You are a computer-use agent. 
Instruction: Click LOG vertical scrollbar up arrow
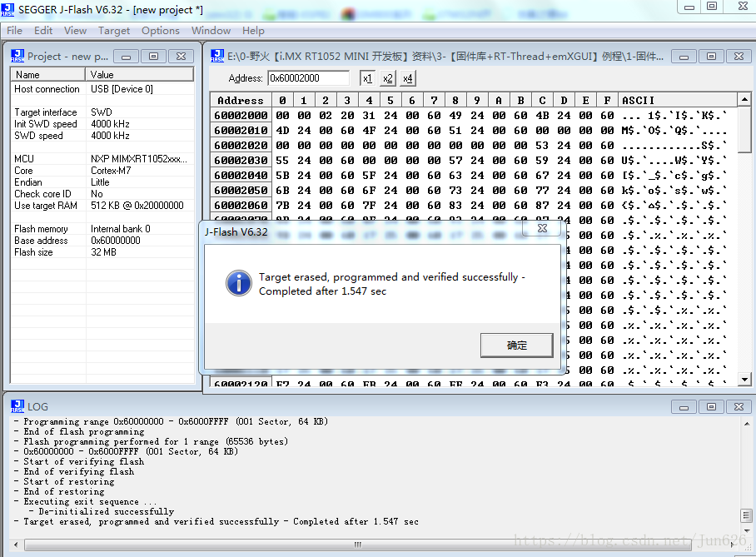[747, 424]
